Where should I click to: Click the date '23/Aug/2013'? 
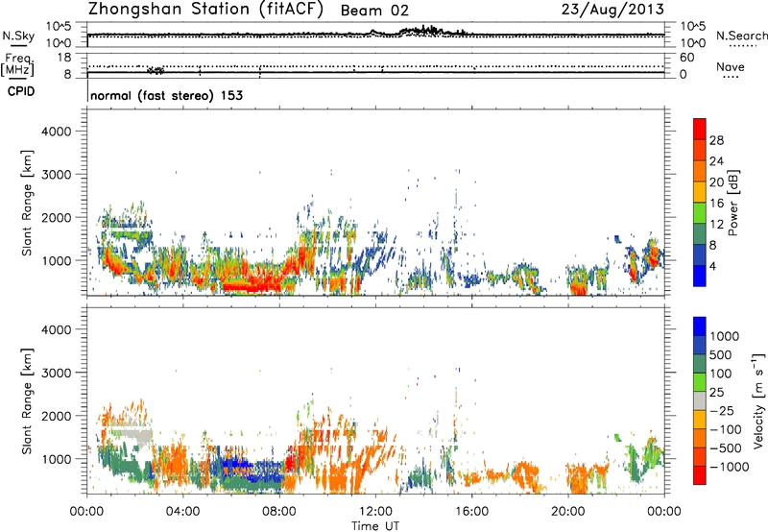pyautogui.click(x=612, y=10)
